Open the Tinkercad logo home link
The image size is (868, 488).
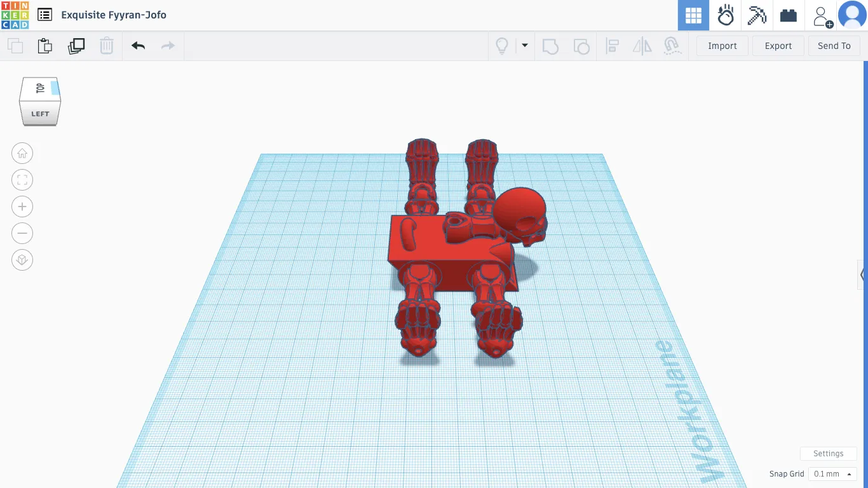[15, 15]
